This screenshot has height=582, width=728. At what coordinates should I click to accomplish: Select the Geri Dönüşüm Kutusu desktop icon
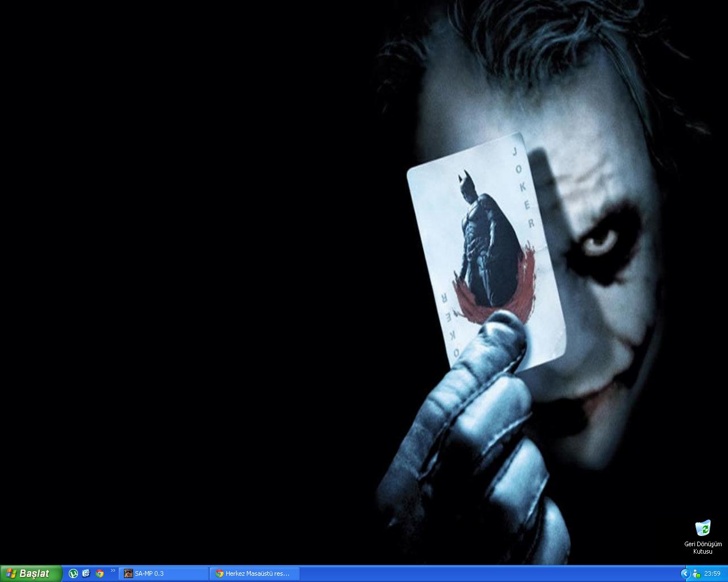click(702, 528)
